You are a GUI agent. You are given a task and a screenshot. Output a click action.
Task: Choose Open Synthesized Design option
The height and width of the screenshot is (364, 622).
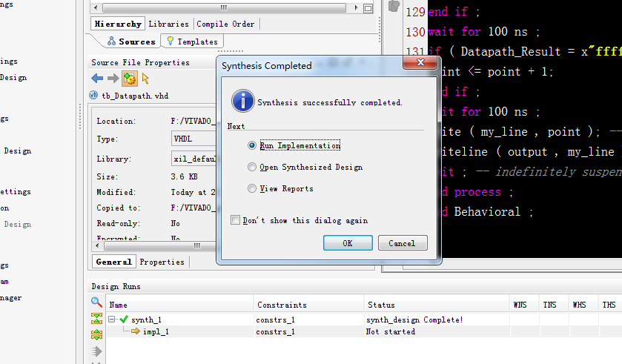(253, 168)
